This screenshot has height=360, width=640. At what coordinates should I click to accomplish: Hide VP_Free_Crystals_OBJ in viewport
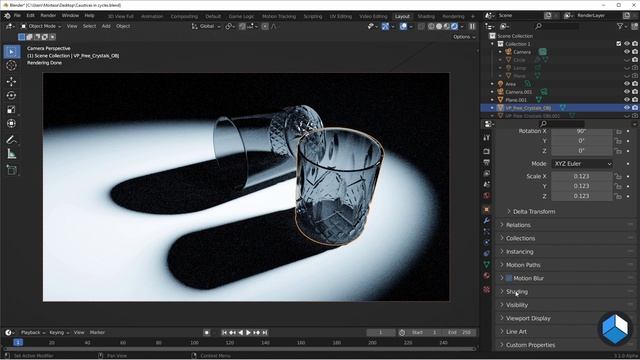pos(627,108)
